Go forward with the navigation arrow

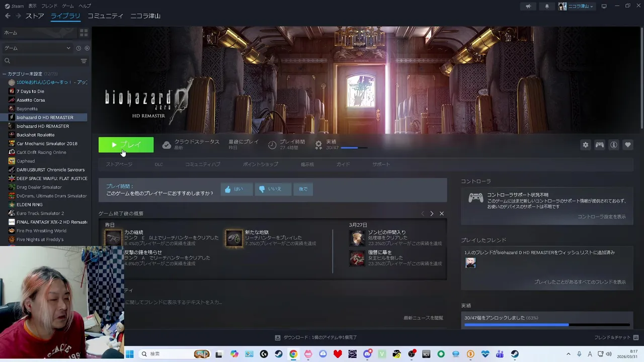pos(18,16)
